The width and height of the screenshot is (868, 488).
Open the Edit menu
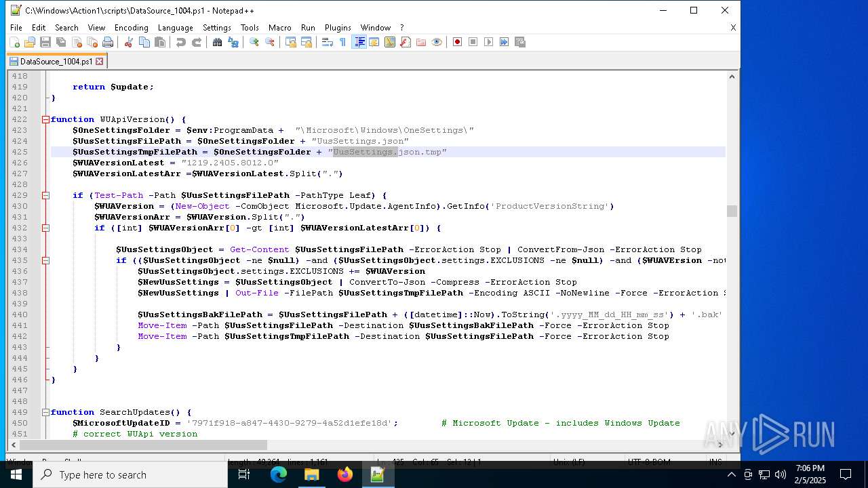[39, 28]
